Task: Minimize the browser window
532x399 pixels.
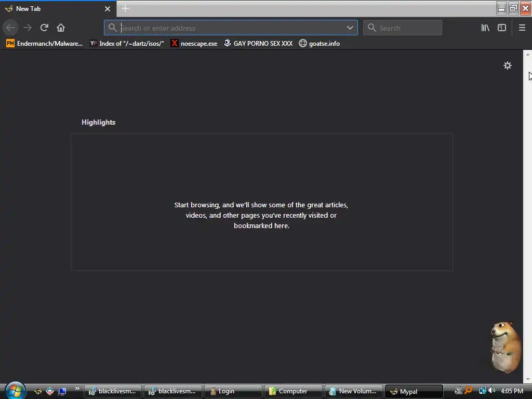Action: click(x=501, y=8)
